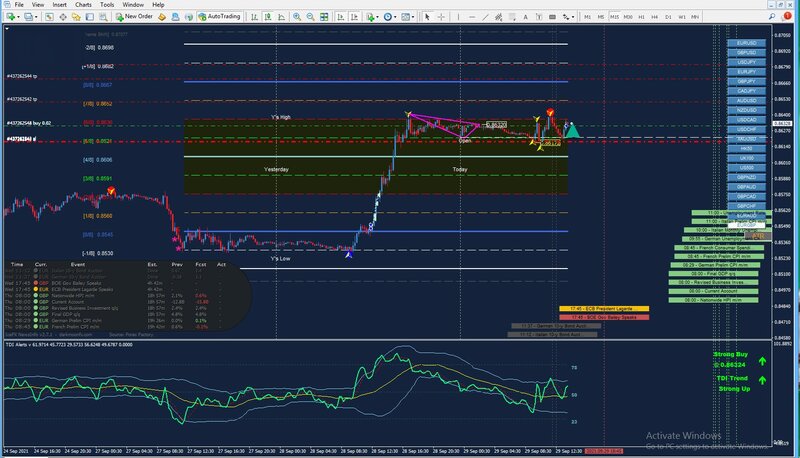
Task: Click the EURJPY symbol button
Action: click(x=746, y=72)
